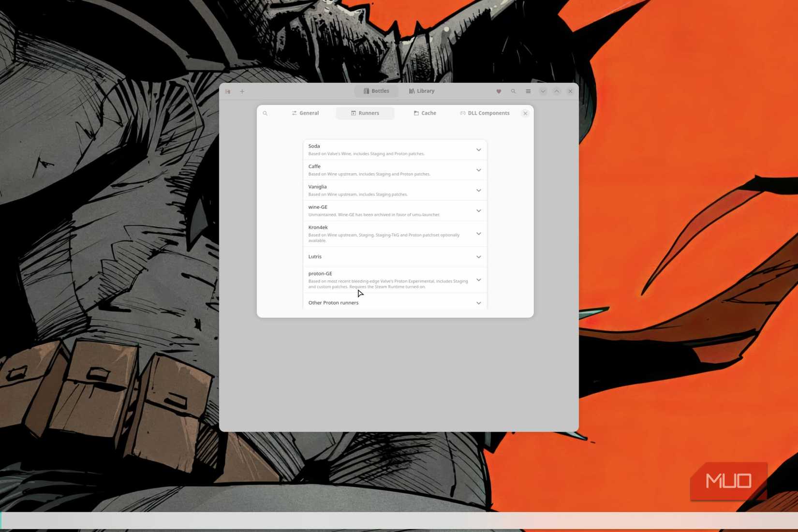Screen dimensions: 798x532
Task: Click the heart donate icon
Action: click(x=499, y=91)
